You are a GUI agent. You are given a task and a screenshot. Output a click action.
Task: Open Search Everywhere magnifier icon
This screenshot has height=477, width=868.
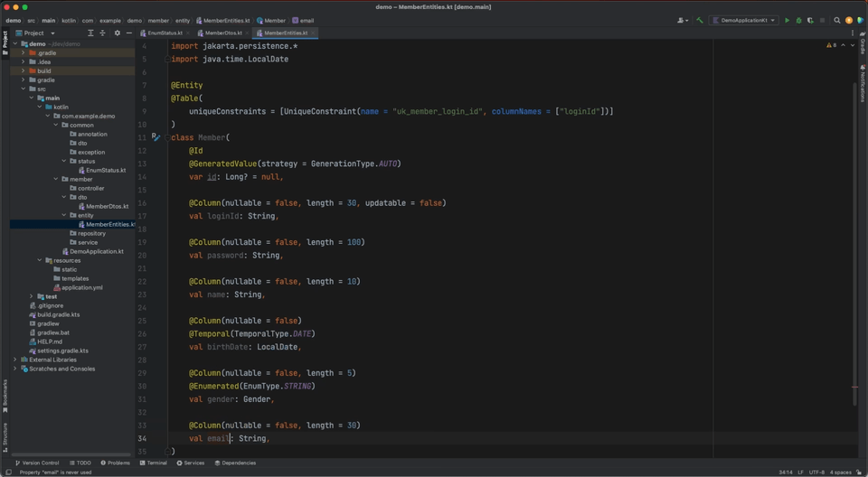837,20
